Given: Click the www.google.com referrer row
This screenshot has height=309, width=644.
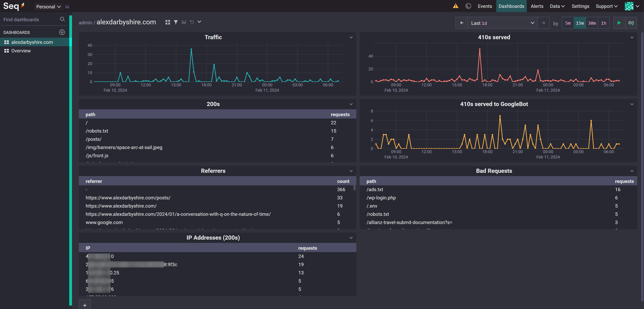Looking at the screenshot, I should [x=216, y=222].
